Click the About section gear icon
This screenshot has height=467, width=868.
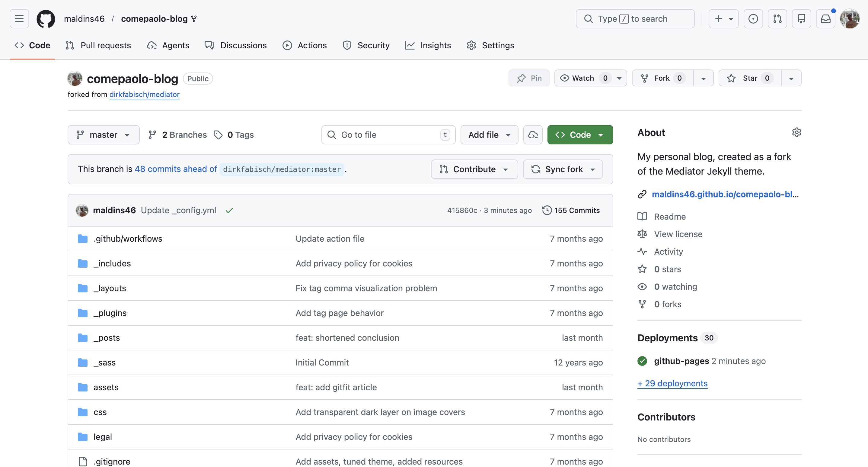[796, 132]
